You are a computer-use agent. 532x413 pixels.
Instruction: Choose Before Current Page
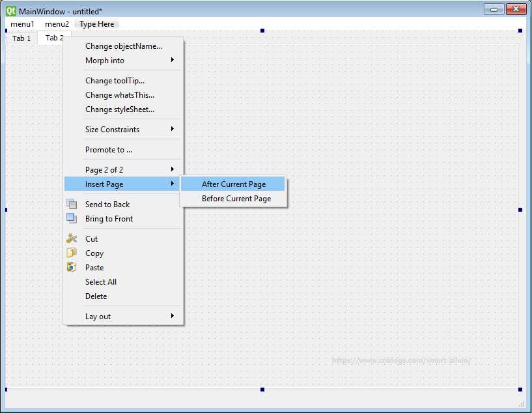(x=233, y=199)
